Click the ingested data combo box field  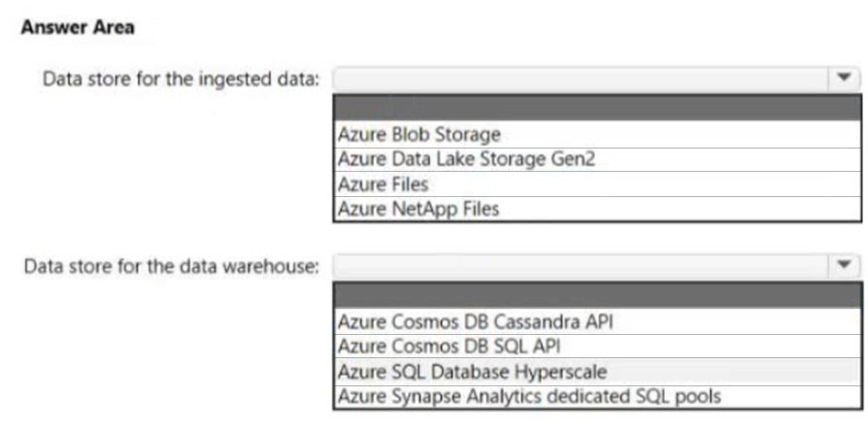coord(581,80)
